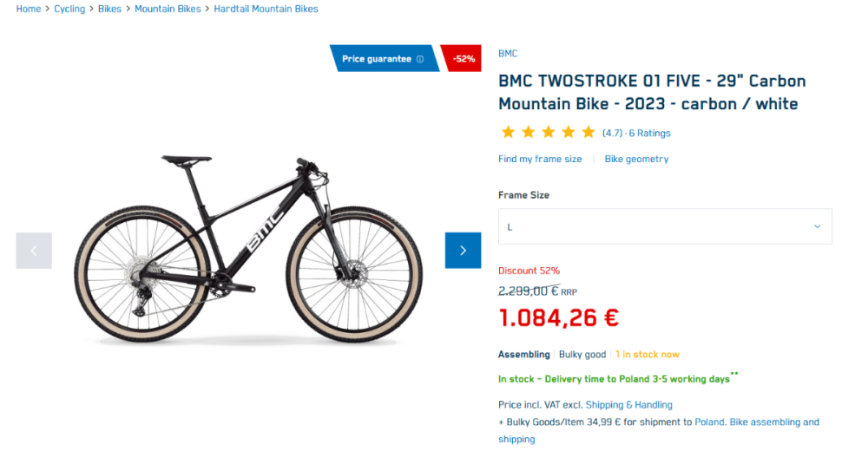Open the Cycling breadcrumb category
This screenshot has height=451, width=868.
(69, 9)
